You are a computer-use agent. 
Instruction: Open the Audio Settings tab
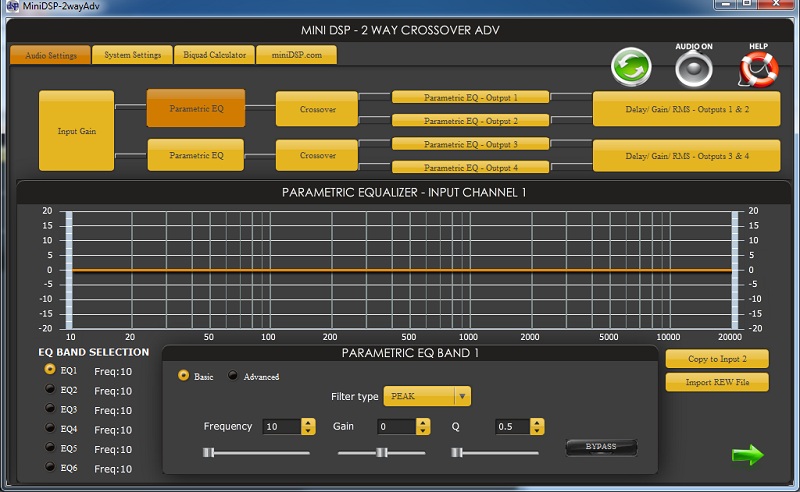[x=51, y=55]
